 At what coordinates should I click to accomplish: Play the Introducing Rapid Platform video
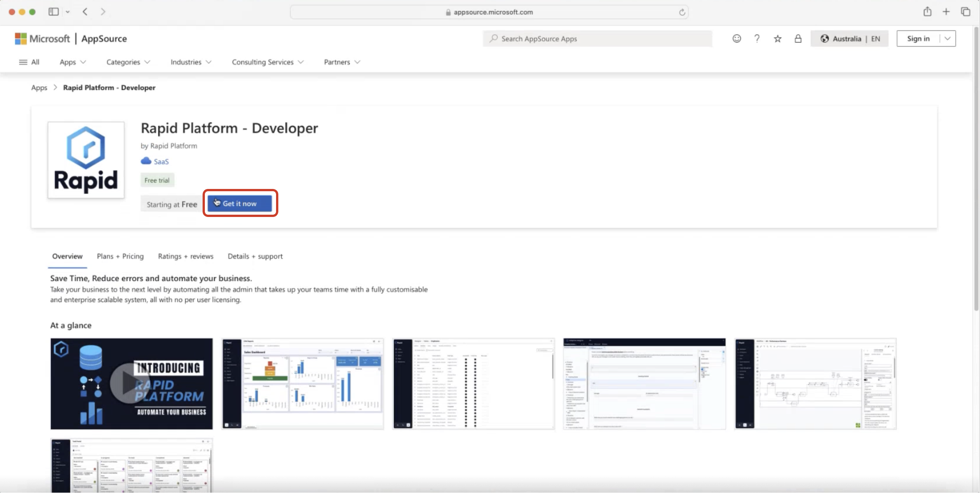(x=132, y=384)
